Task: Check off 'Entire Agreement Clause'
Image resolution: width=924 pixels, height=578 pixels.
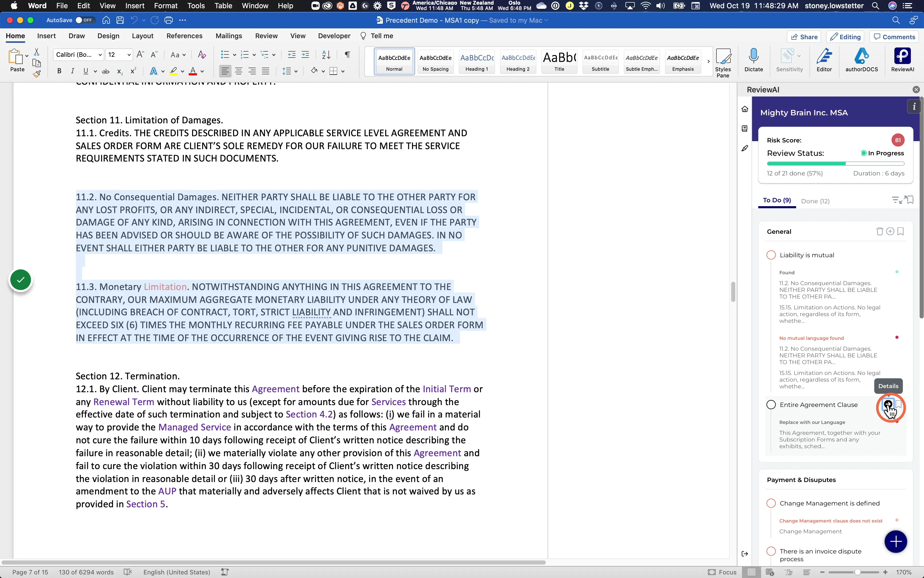Action: click(771, 404)
